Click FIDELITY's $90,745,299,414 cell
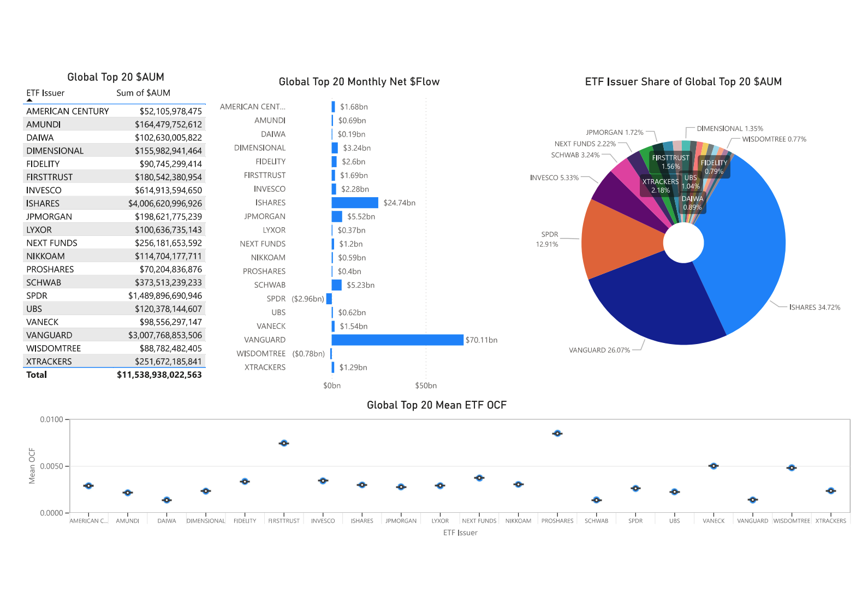 click(x=170, y=164)
